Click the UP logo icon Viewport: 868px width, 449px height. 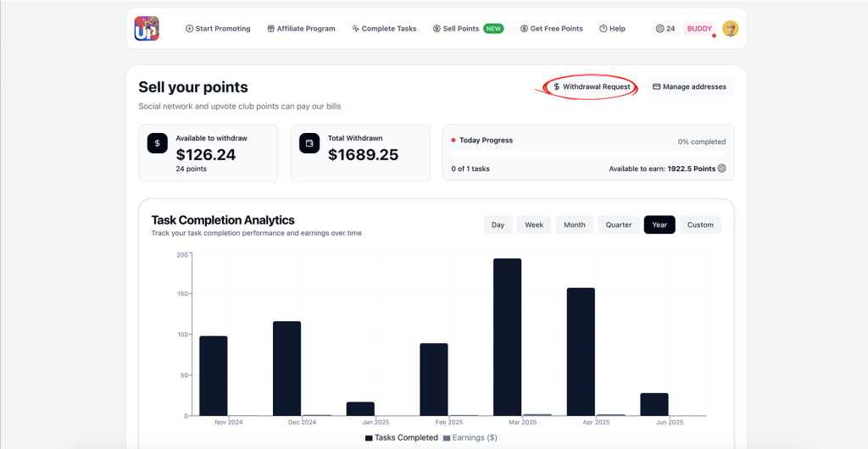pyautogui.click(x=147, y=28)
